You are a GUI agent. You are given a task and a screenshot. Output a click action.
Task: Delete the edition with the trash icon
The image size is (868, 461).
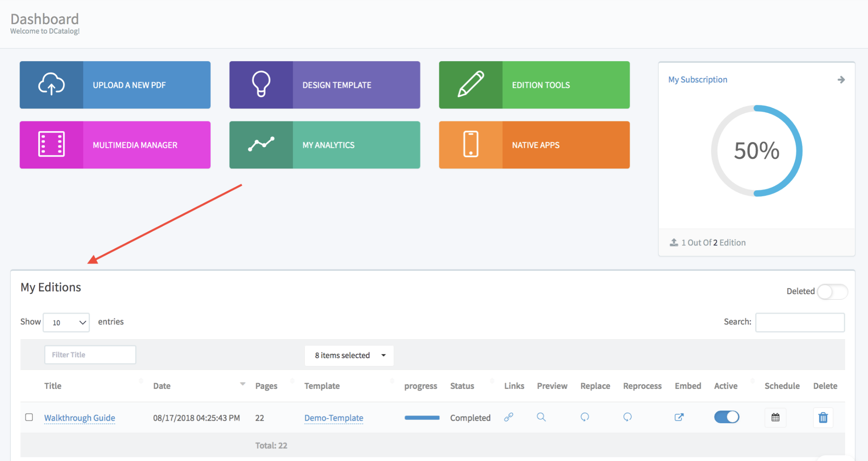point(823,418)
